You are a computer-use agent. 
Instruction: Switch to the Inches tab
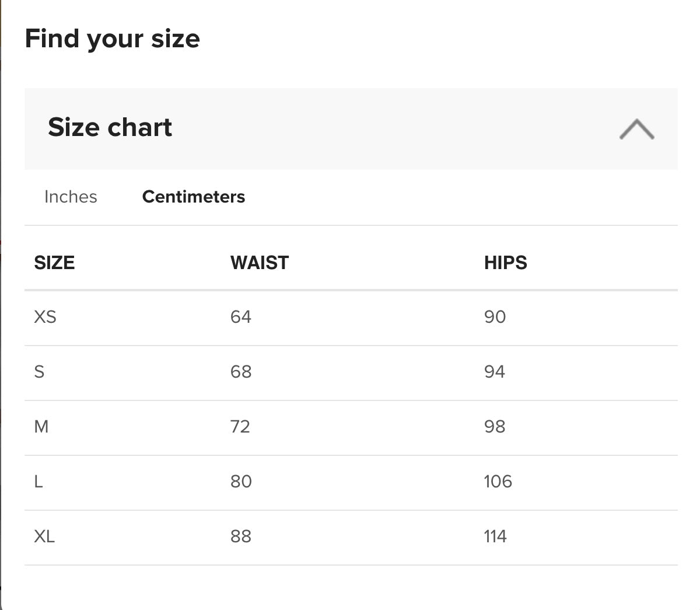click(71, 197)
